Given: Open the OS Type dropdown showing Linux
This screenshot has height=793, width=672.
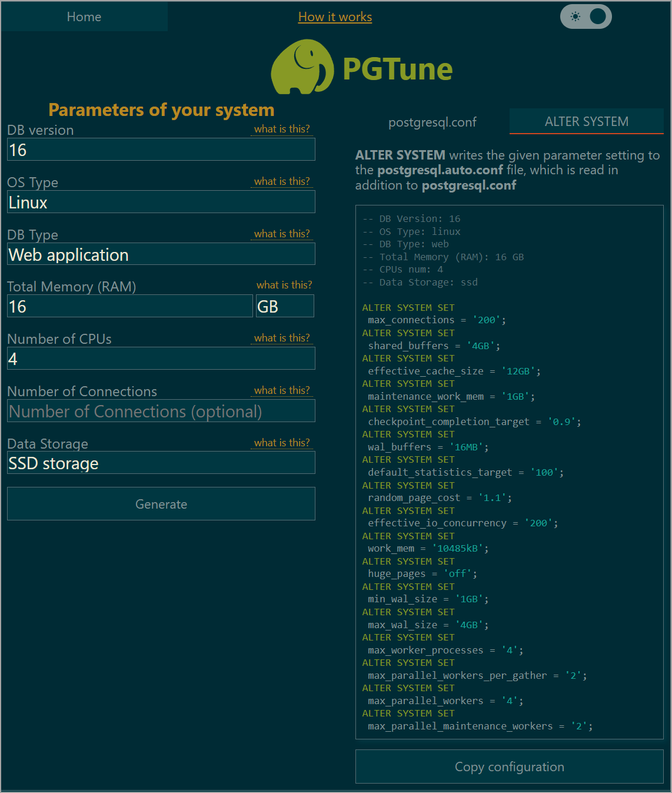Looking at the screenshot, I should tap(161, 202).
